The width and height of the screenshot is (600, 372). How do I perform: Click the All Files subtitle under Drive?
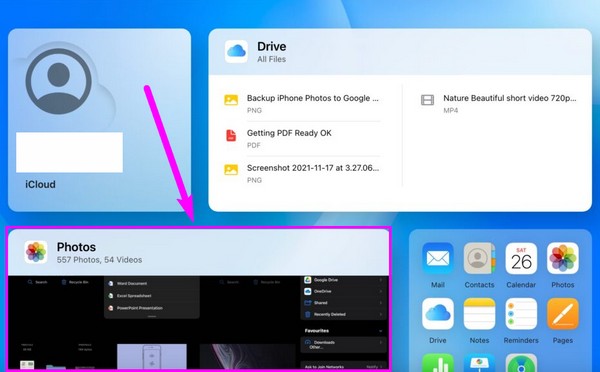click(271, 59)
